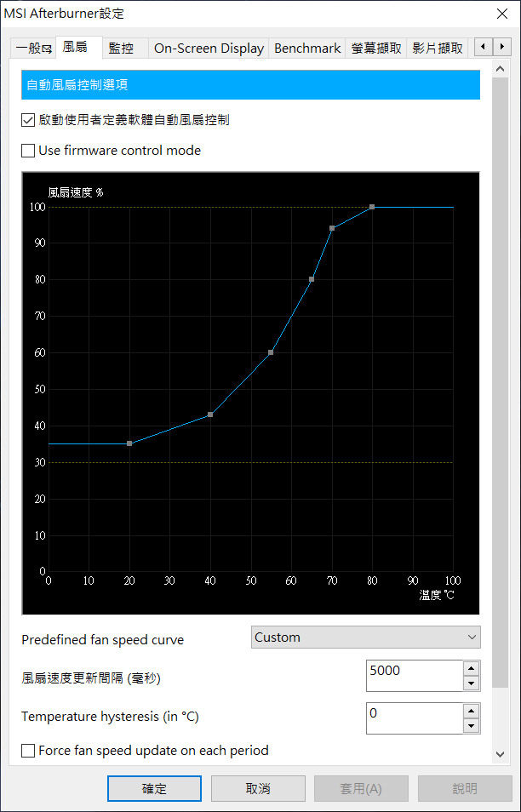Select the curve point at 40°C, 43%
521x812 pixels.
click(210, 415)
